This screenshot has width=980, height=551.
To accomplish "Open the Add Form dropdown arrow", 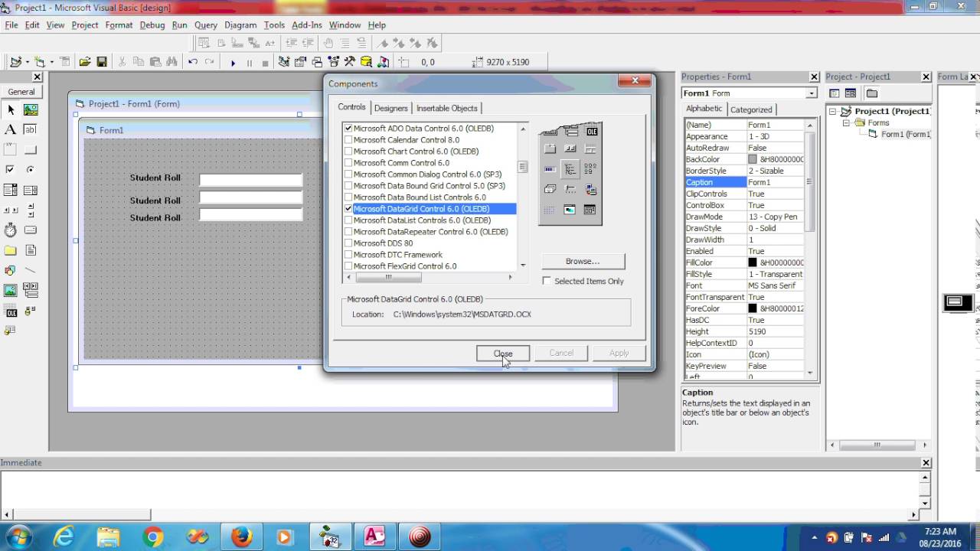I will coord(51,62).
